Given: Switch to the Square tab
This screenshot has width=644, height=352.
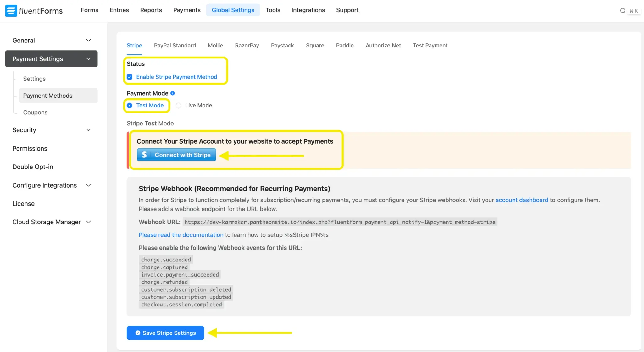Looking at the screenshot, I should coord(315,46).
